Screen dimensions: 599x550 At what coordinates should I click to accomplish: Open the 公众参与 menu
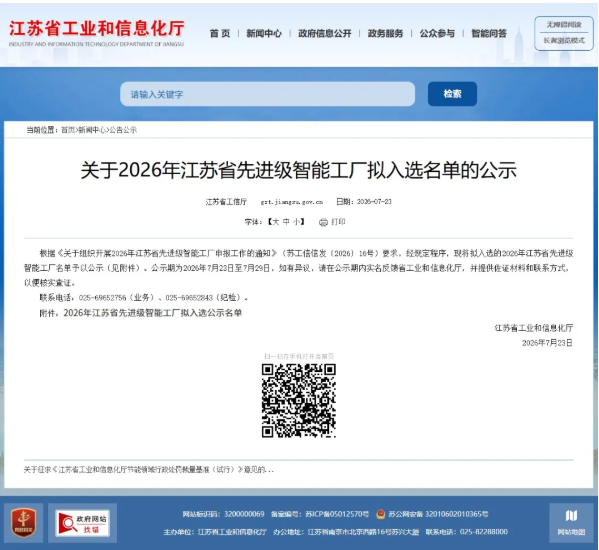pyautogui.click(x=437, y=34)
